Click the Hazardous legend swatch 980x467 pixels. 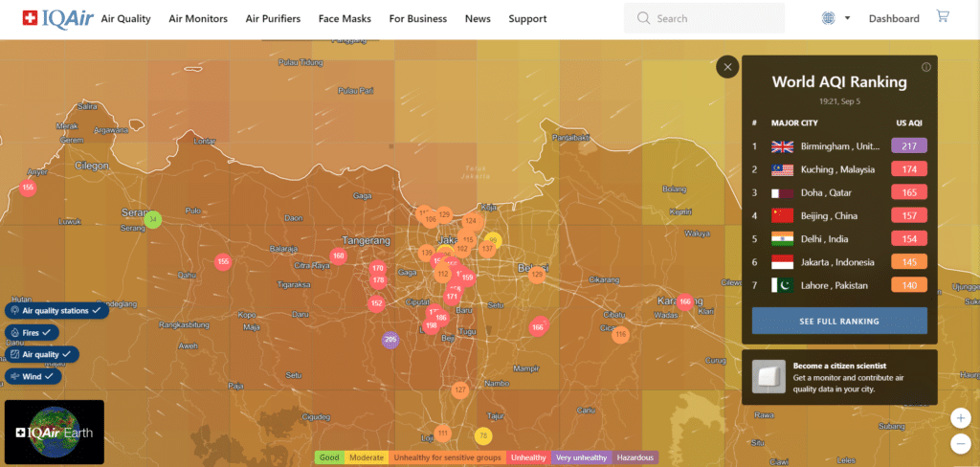tap(635, 457)
